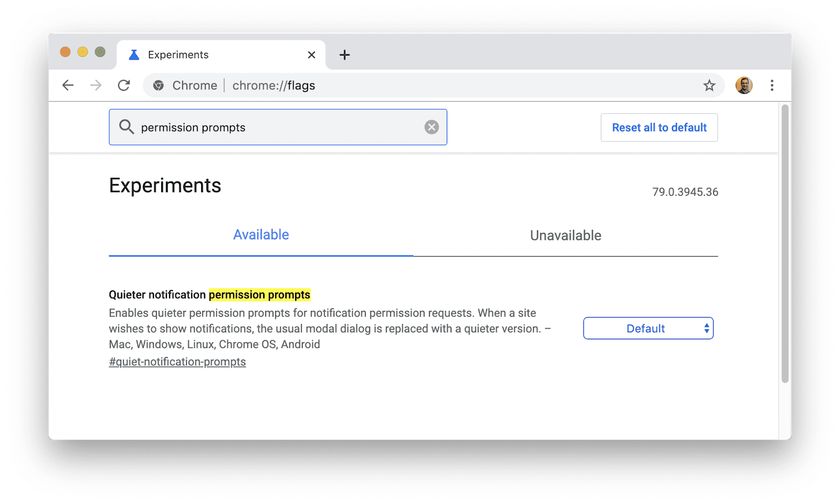Screen dimensions: 840x504
Task: Clear the flag search text
Action: [x=432, y=127]
